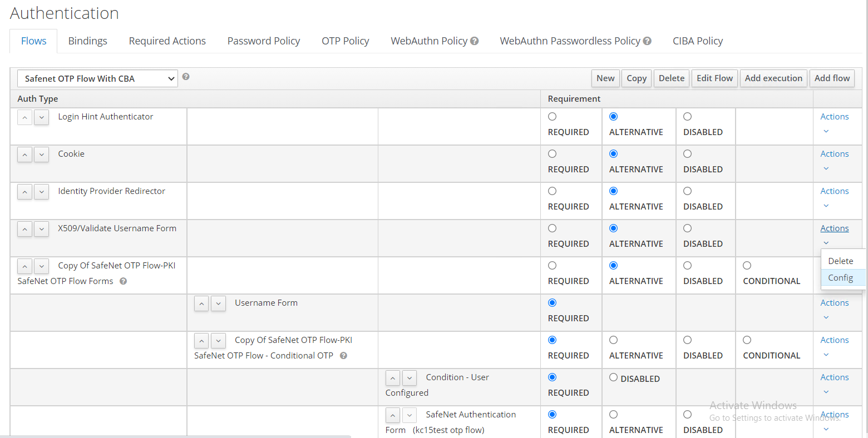Choose Config from the Actions menu
Viewport: 868px width, 438px height.
point(840,278)
